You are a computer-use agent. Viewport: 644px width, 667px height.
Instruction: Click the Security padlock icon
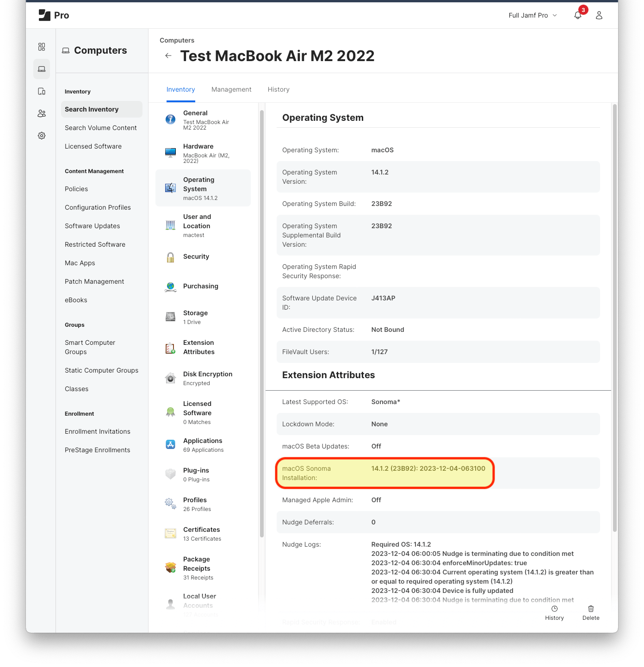pyautogui.click(x=170, y=257)
